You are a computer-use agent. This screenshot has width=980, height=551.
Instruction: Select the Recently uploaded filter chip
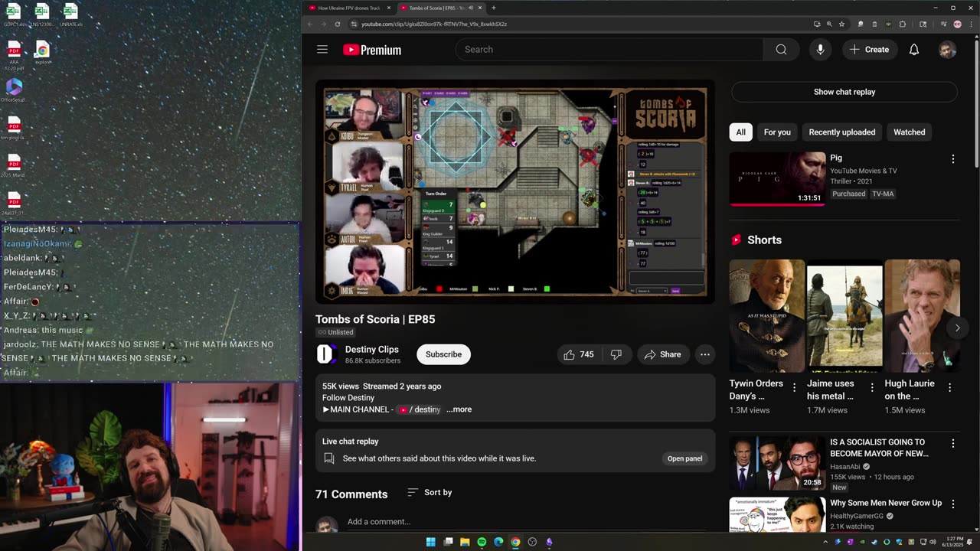click(x=842, y=132)
